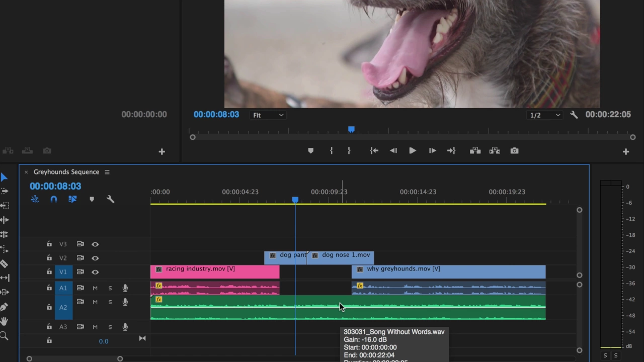Image resolution: width=644 pixels, height=362 pixels.
Task: Hide the V3 track with its eye
Action: (95, 244)
